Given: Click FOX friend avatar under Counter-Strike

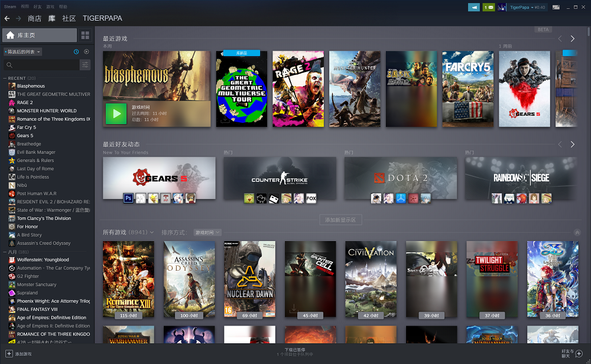Looking at the screenshot, I should [x=311, y=198].
